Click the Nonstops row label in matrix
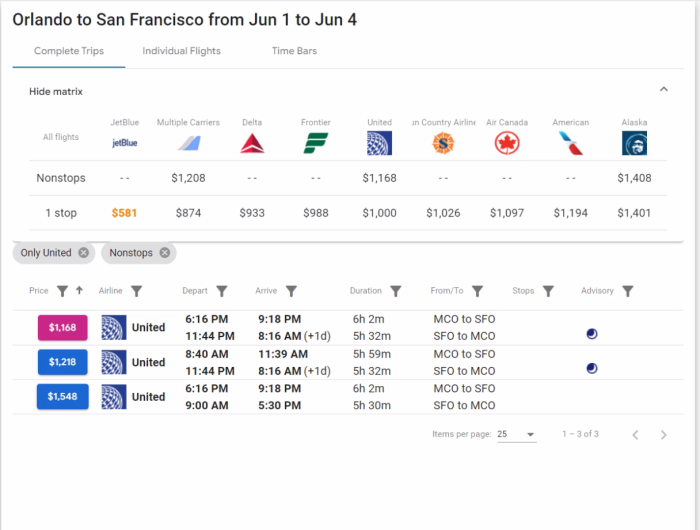This screenshot has width=700, height=530. pyautogui.click(x=61, y=178)
